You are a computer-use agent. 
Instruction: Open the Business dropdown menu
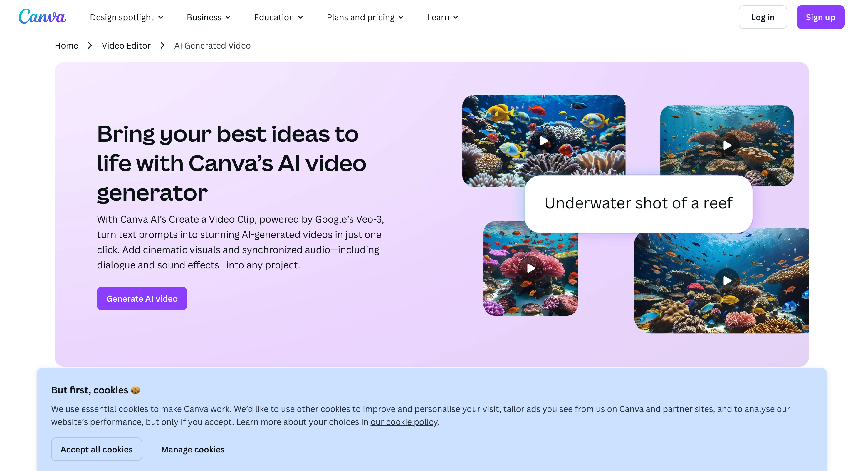(x=208, y=17)
